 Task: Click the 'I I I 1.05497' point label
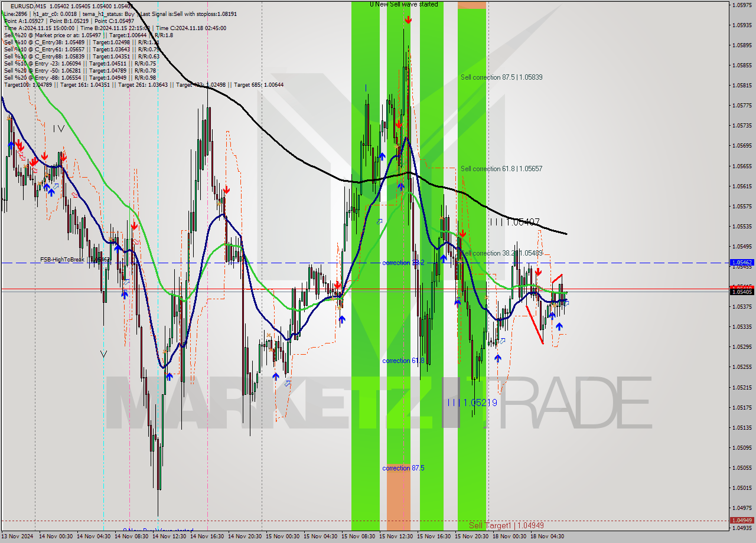pyautogui.click(x=514, y=222)
